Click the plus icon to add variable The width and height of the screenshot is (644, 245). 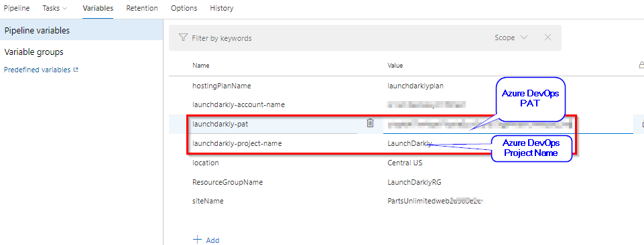198,240
